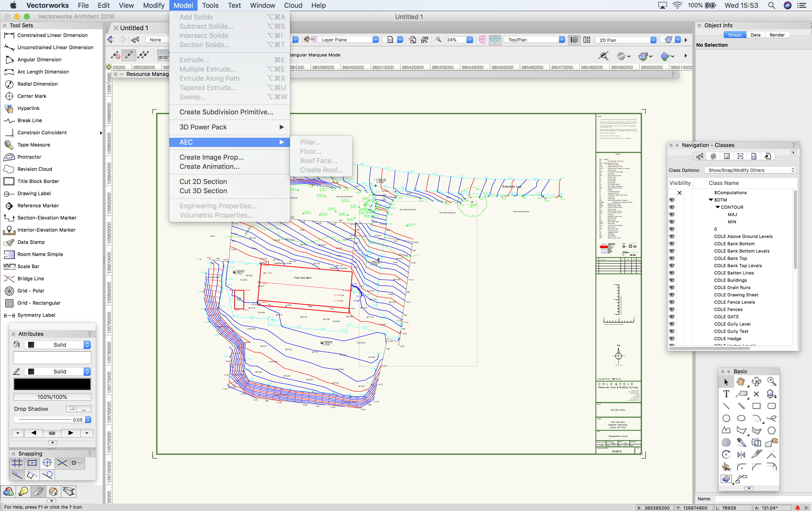Toggle visibility of COLE Buildings class
The image size is (812, 511).
click(x=672, y=280)
